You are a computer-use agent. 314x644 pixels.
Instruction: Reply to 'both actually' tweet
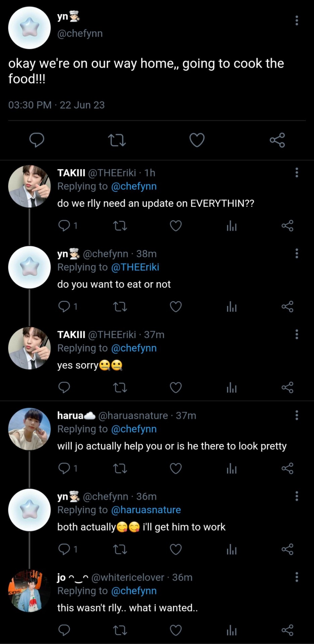click(64, 549)
